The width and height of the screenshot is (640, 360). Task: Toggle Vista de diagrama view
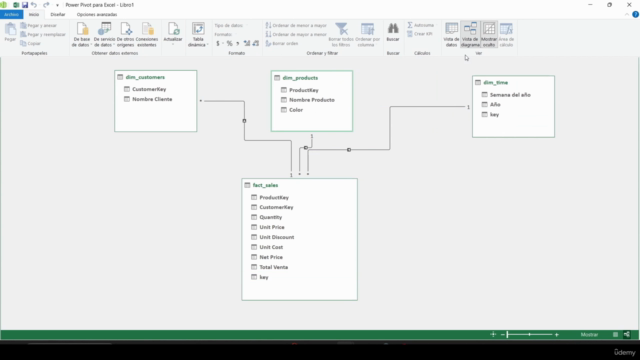pyautogui.click(x=470, y=35)
